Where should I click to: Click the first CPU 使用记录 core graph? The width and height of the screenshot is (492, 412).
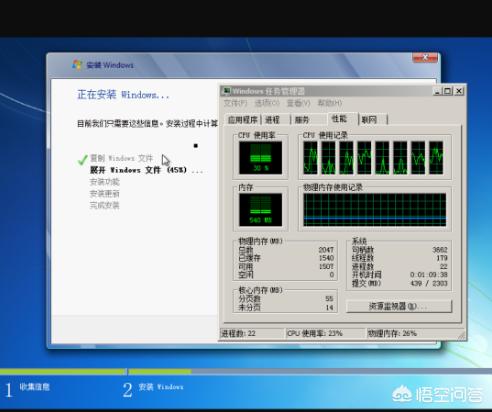310,158
